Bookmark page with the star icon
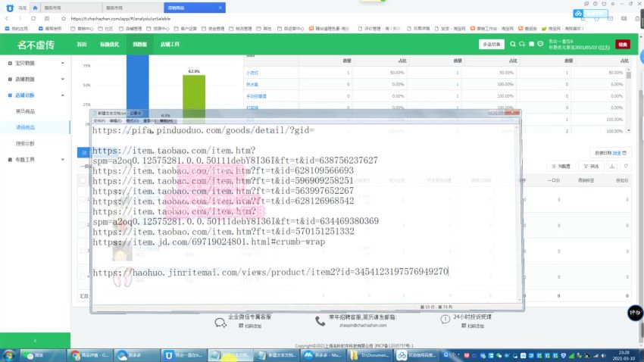 (x=63, y=18)
